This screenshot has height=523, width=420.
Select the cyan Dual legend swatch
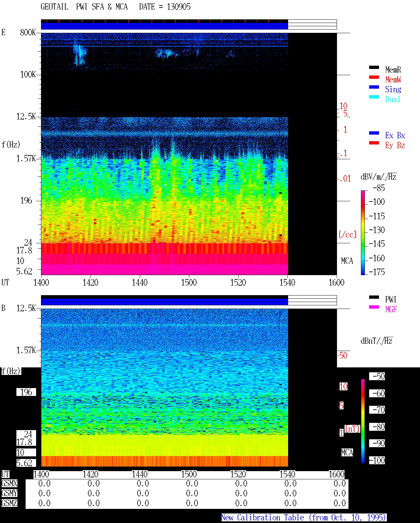pos(374,97)
